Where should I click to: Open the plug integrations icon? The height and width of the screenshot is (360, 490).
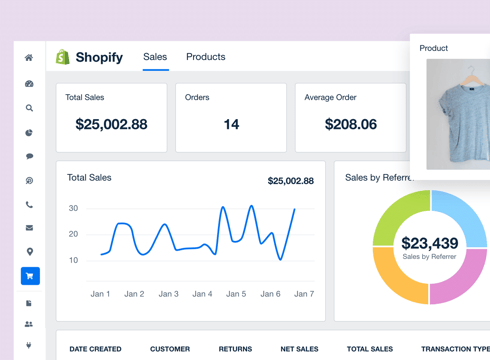29,345
